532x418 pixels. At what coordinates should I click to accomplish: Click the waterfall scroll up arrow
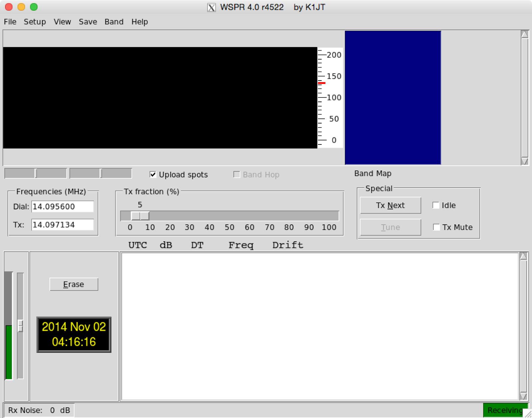(525, 34)
